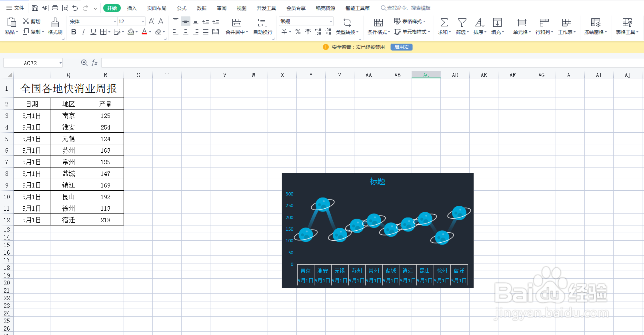This screenshot has height=335, width=644.
Task: Click the Fill (填充) icon
Action: click(497, 22)
